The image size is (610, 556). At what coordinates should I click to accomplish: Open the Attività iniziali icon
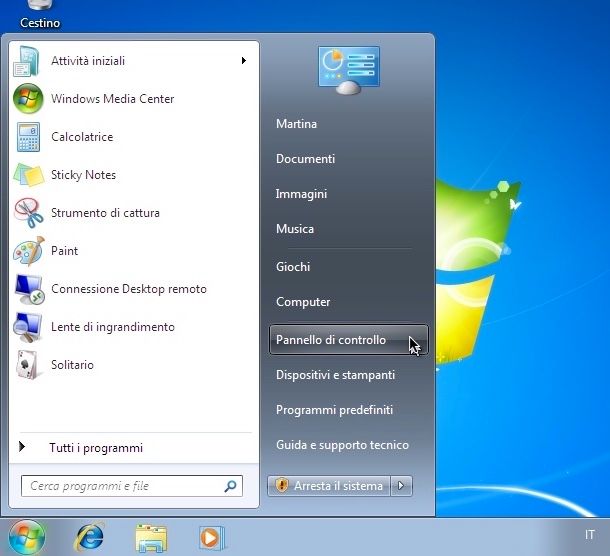click(x=26, y=61)
